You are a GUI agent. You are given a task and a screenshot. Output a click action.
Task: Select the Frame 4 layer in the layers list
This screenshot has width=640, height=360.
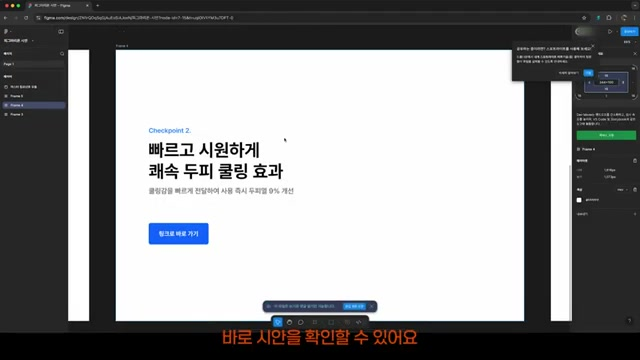[33, 105]
